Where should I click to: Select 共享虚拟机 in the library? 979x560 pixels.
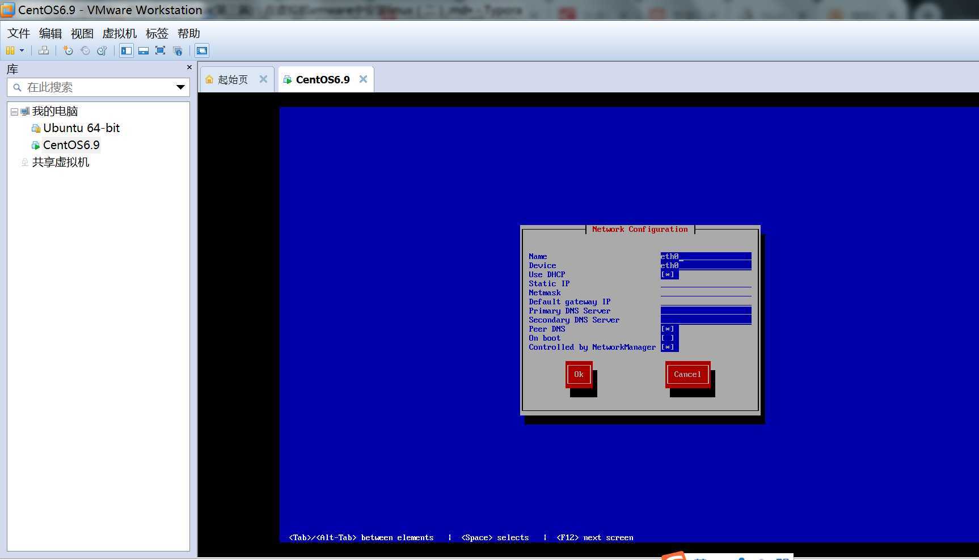(61, 162)
